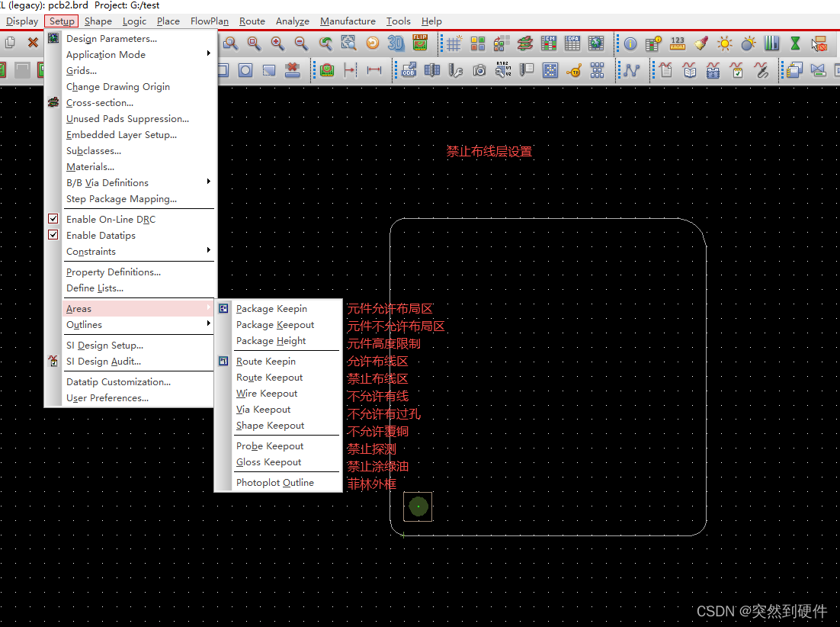Viewport: 840px width, 627px height.
Task: Click the camera snapshot icon
Action: 479,70
